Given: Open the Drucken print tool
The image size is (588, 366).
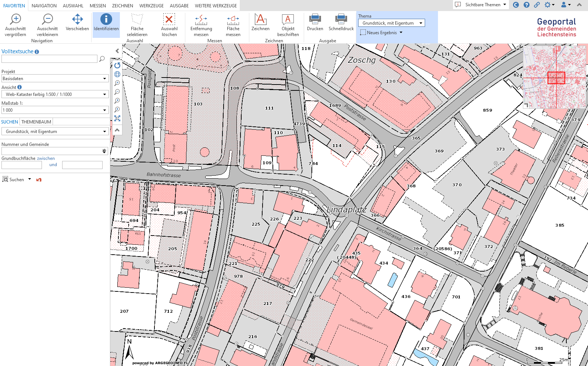Looking at the screenshot, I should click(315, 23).
